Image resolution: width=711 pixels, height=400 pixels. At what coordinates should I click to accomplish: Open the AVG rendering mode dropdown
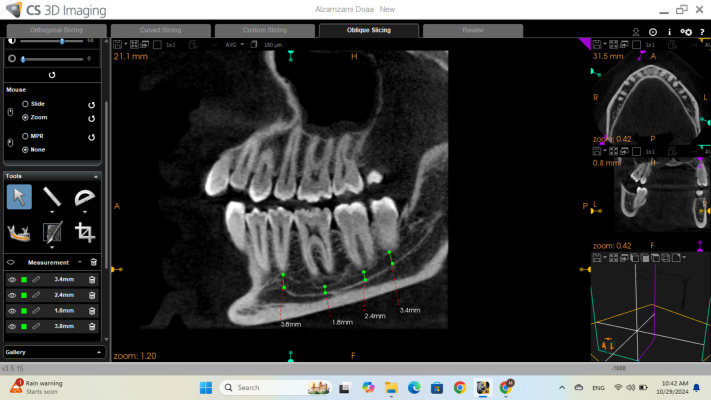click(x=242, y=44)
